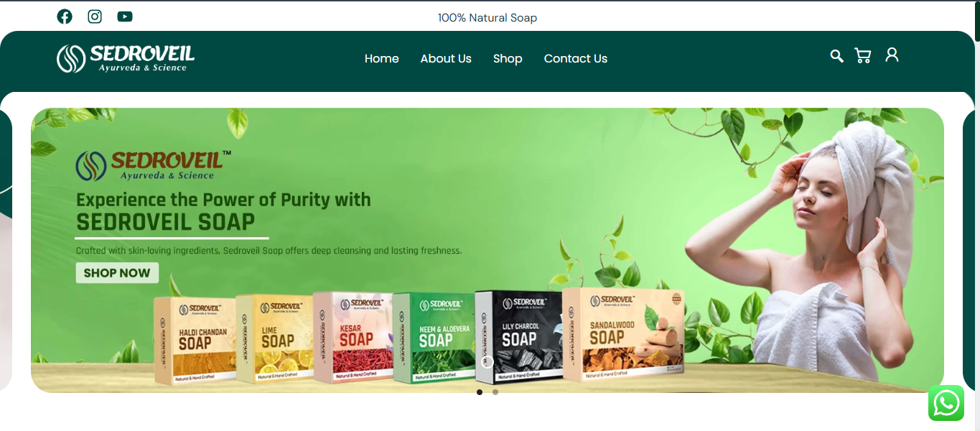This screenshot has height=431, width=980.
Task: Click the Sandalwood soap box
Action: click(622, 334)
